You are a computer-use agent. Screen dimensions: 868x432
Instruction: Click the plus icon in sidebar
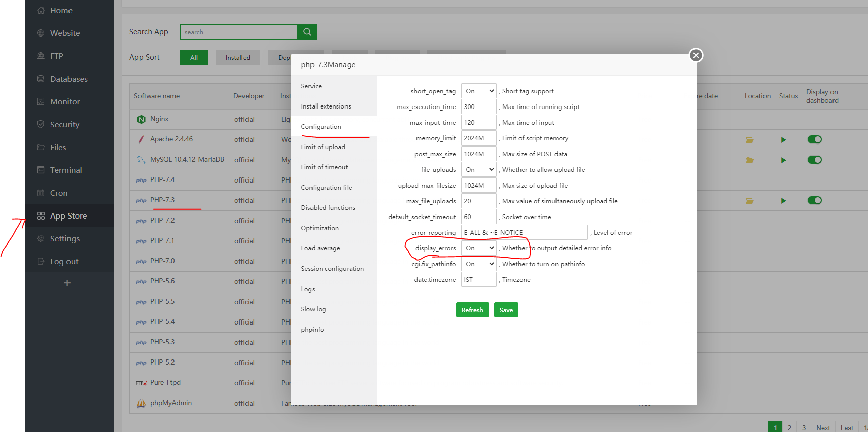(67, 283)
